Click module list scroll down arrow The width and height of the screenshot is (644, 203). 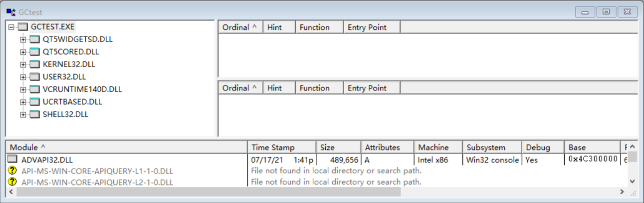click(633, 181)
